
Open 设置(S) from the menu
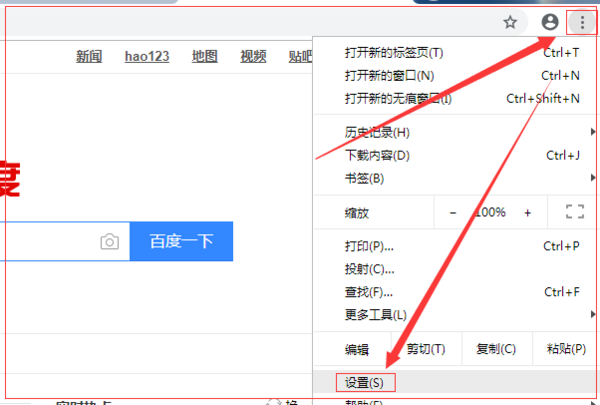pos(364,382)
